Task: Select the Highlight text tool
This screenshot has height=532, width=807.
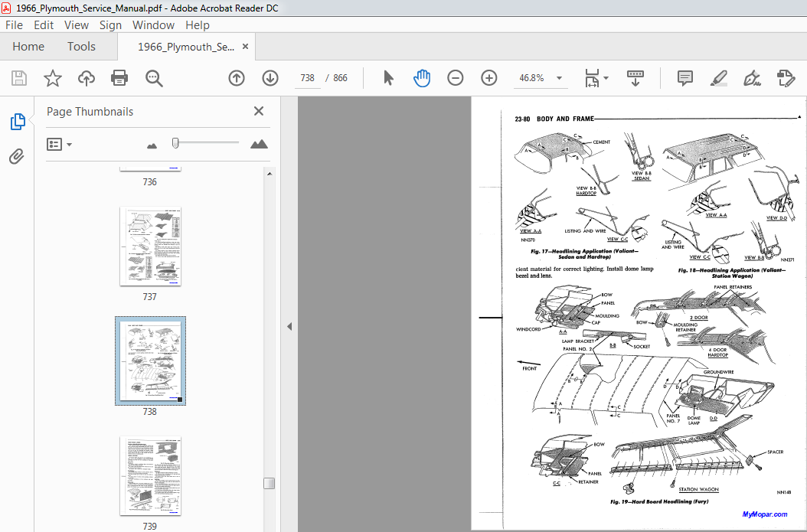Action: pos(718,78)
